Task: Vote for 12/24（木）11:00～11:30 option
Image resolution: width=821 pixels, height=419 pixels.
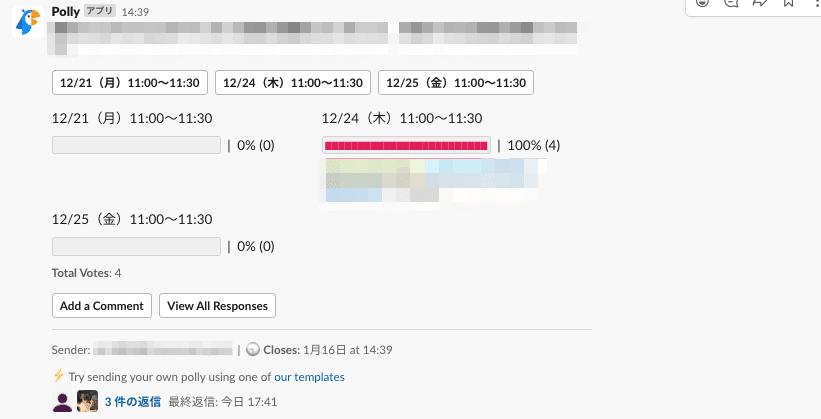Action: pos(292,82)
